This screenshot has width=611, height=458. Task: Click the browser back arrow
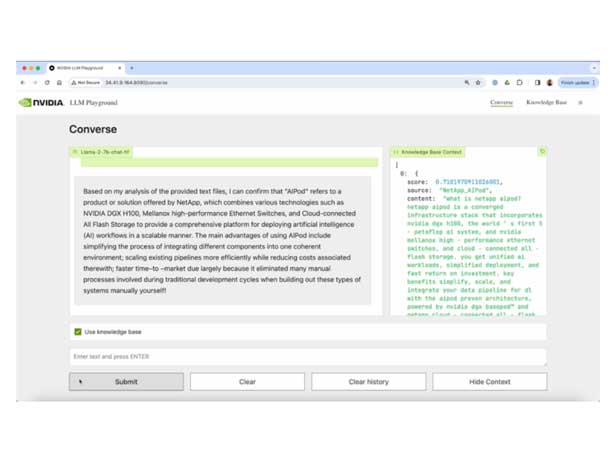tap(23, 82)
